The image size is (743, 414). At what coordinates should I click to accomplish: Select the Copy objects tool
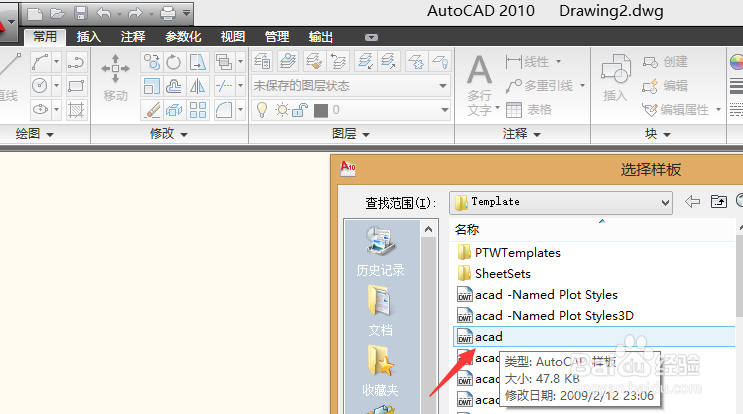pyautogui.click(x=152, y=62)
